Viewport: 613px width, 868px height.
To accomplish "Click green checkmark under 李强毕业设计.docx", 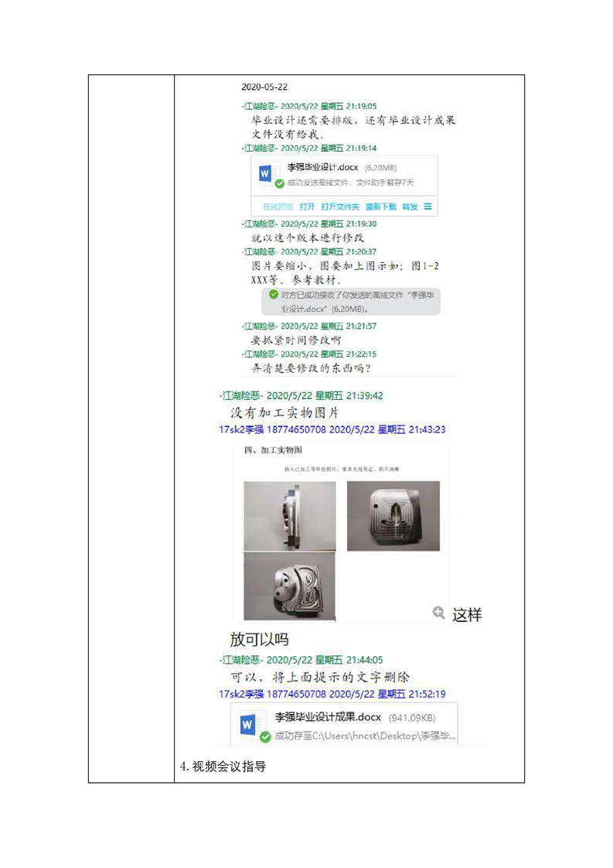I will pos(280,183).
